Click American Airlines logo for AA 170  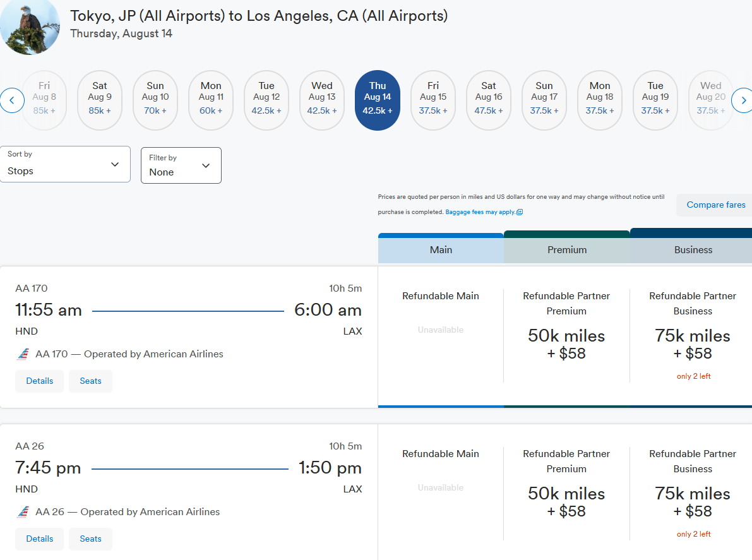coord(23,354)
